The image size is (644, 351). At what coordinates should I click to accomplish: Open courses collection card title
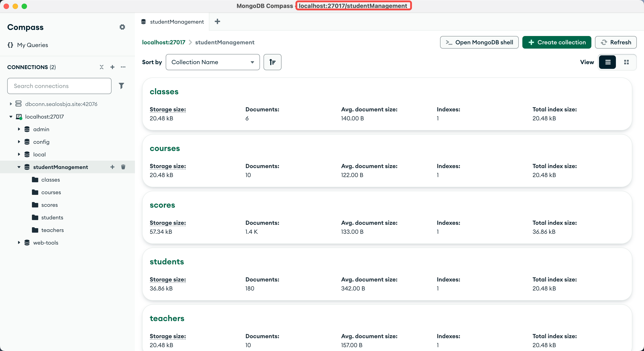165,148
